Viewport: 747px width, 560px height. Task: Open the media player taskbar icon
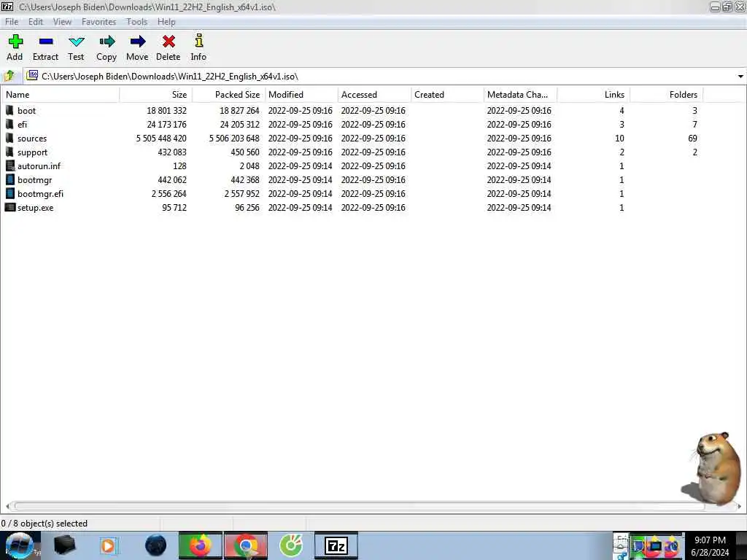click(108, 545)
